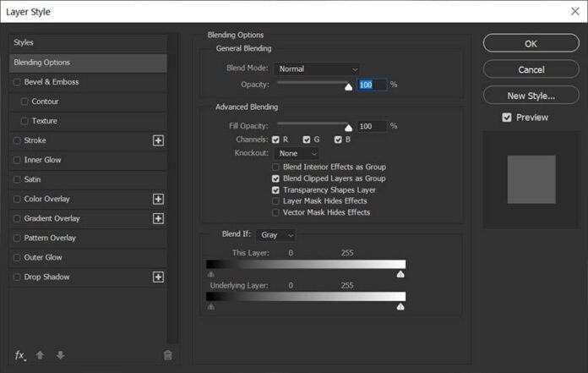The width and height of the screenshot is (588, 373).
Task: Click the Fill Opacity percentage input field
Action: [x=372, y=127]
